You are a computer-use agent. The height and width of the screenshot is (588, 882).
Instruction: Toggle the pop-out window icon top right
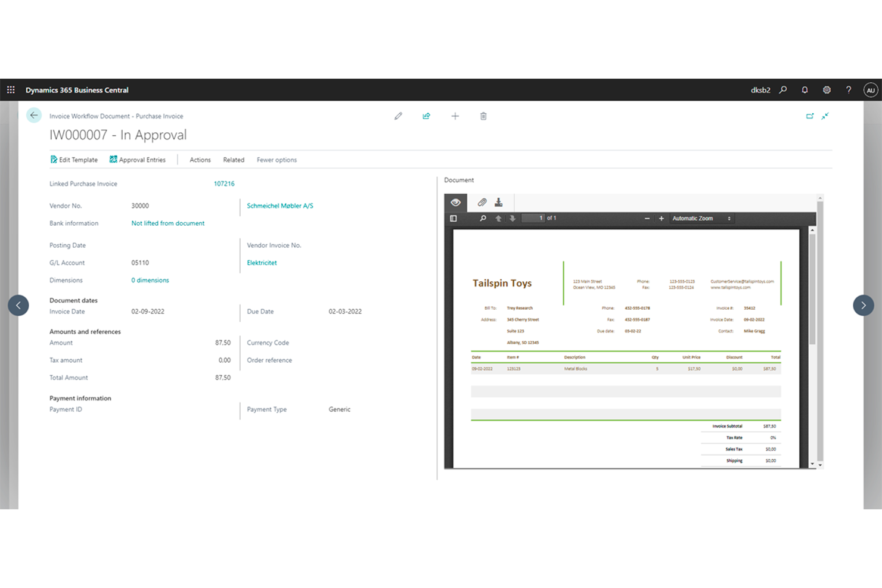pos(810,116)
